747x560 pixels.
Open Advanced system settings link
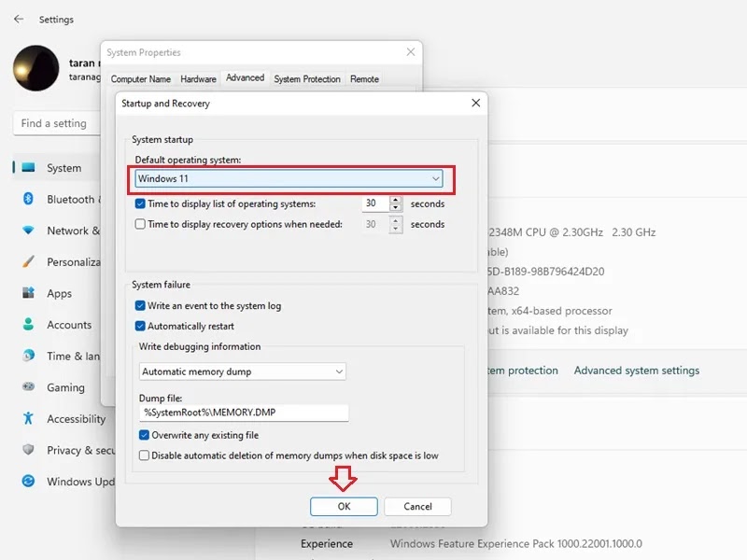pyautogui.click(x=637, y=371)
